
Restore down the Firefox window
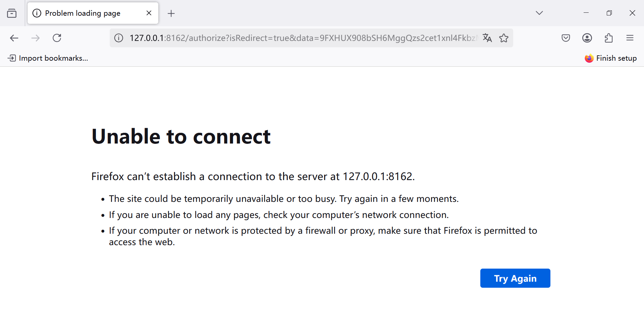[x=609, y=13]
